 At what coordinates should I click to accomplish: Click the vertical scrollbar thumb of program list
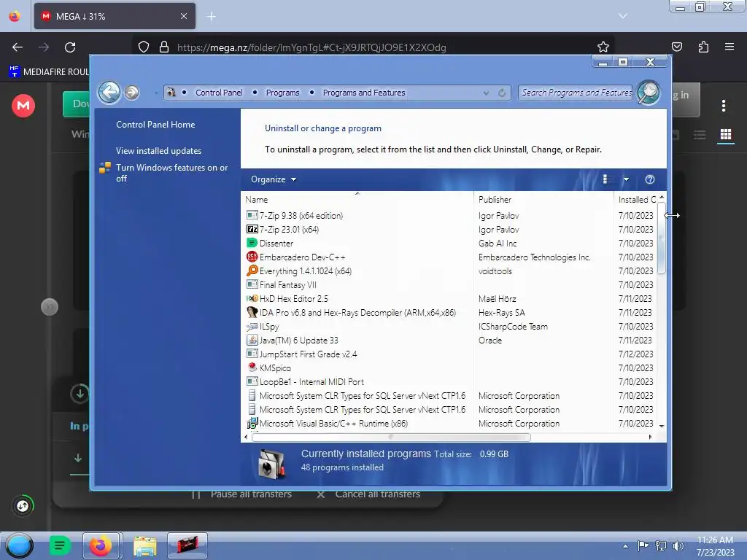[x=661, y=238]
